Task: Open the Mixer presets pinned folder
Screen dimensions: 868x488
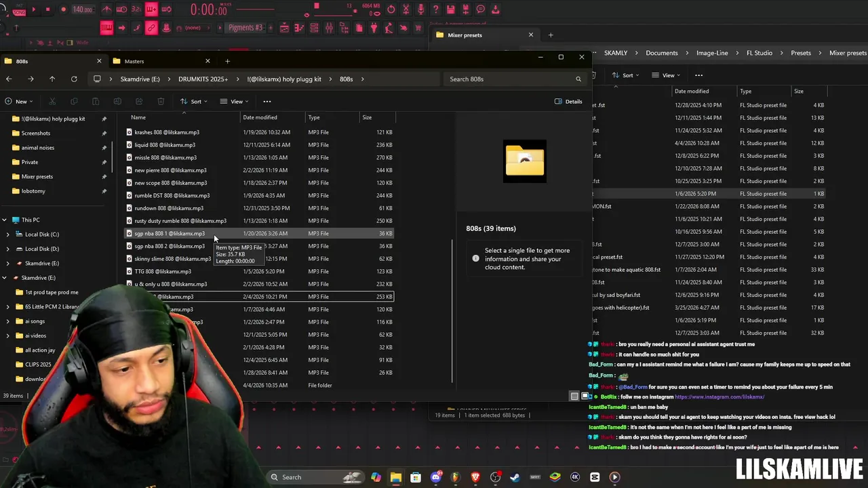Action: [37, 176]
